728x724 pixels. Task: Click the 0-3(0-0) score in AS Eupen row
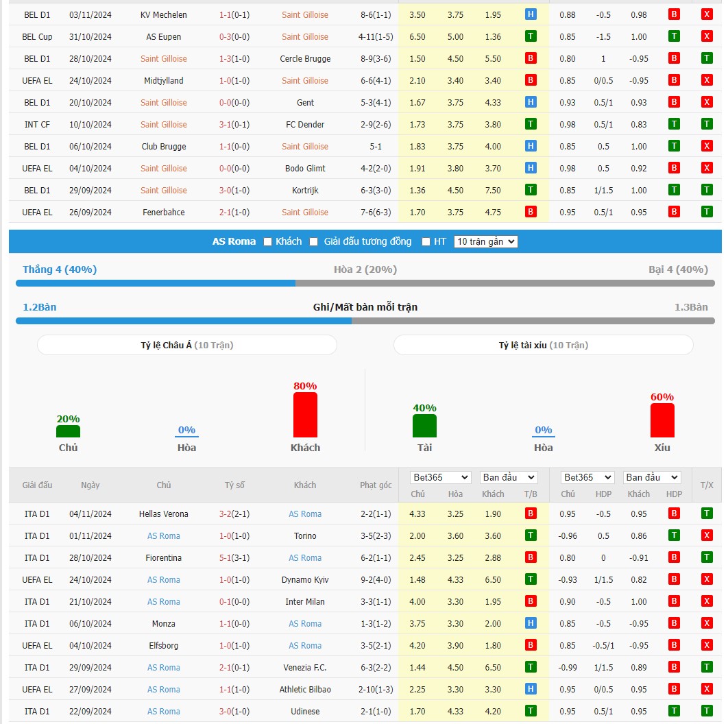[x=234, y=37]
